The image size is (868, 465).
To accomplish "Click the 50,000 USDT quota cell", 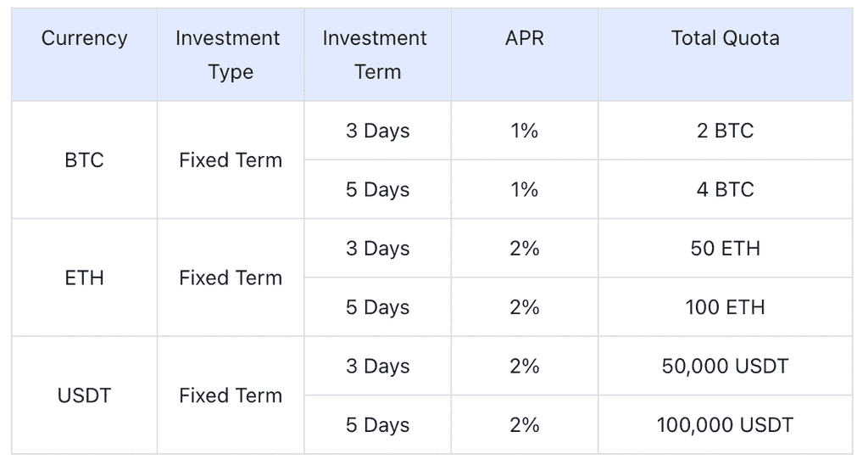I will pos(725,367).
